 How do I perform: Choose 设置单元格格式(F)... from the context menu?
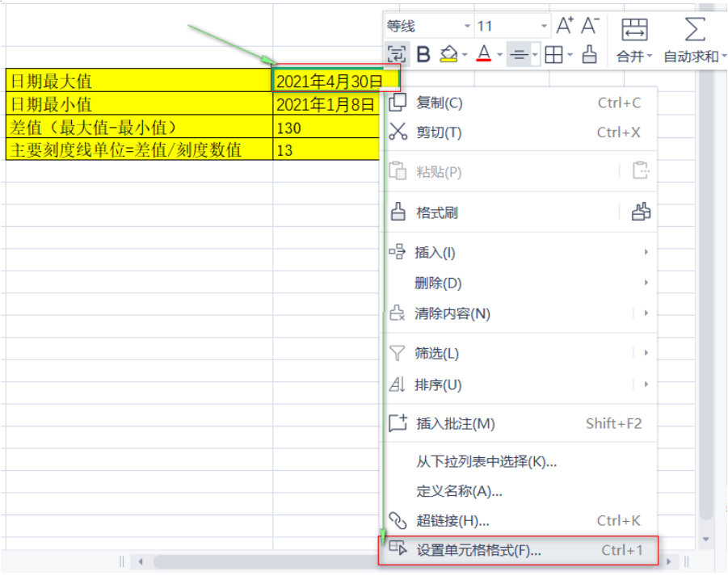(478, 550)
